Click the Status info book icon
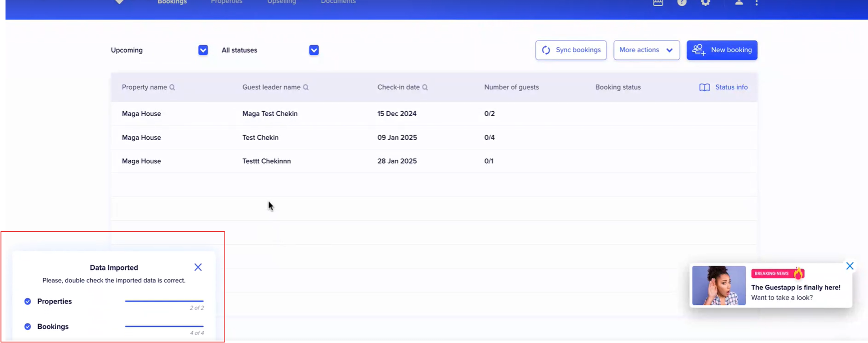This screenshot has height=343, width=868. tap(704, 87)
